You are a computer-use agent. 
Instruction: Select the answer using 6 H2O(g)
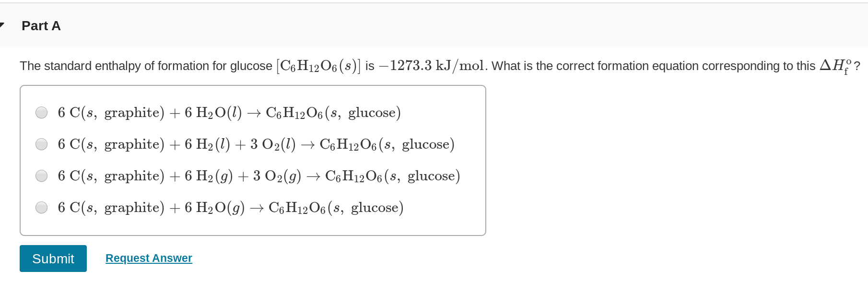(41, 208)
